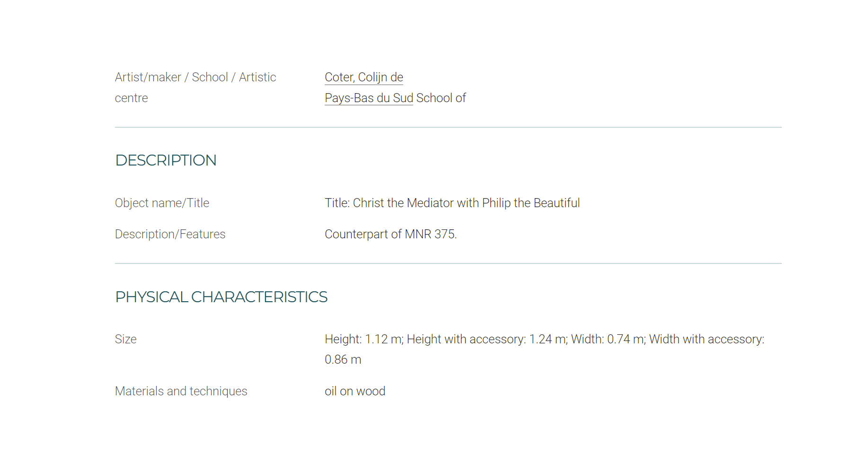This screenshot has height=471, width=868.
Task: Click the MNR 375 reference number
Action: click(430, 235)
